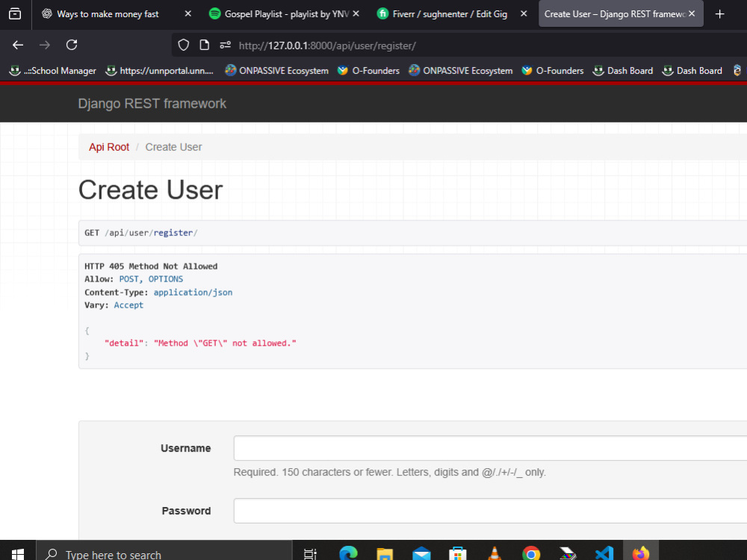Open the second ONPASSIVE Ecosystem bookmark
Viewport: 747px width, 560px height.
tap(461, 70)
